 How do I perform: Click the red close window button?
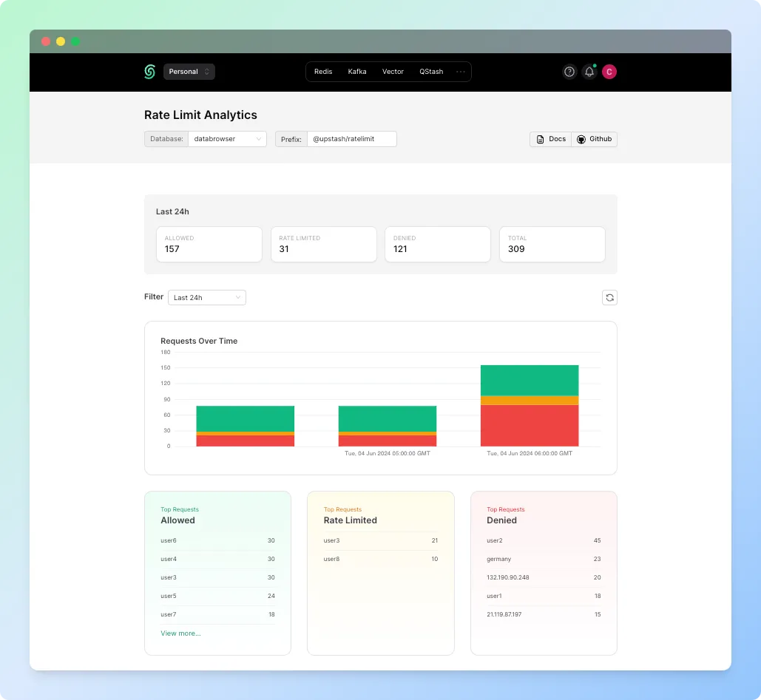(46, 41)
